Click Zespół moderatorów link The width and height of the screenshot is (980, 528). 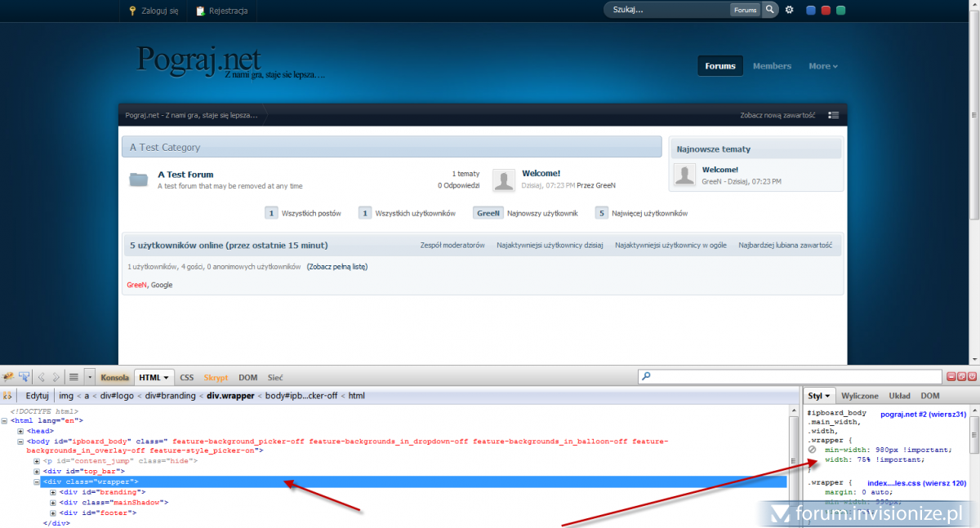[x=452, y=245]
